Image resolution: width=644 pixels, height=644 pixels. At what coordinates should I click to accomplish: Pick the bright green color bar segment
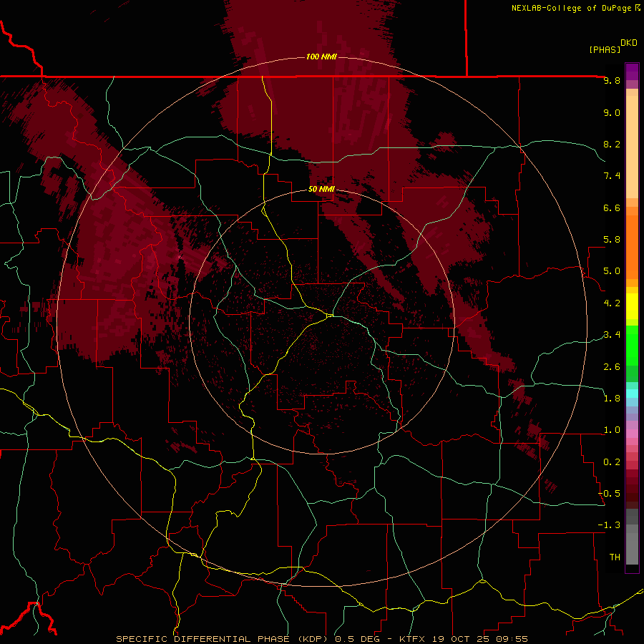click(632, 346)
